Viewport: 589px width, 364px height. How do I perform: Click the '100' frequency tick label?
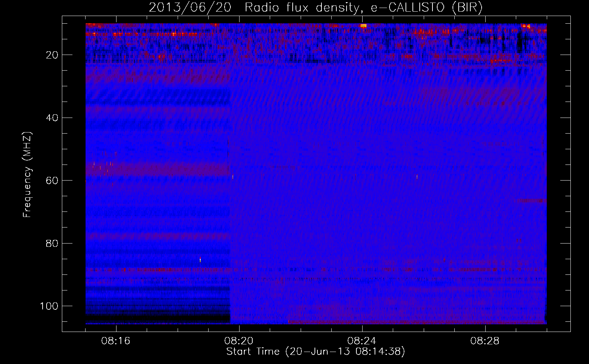click(49, 306)
